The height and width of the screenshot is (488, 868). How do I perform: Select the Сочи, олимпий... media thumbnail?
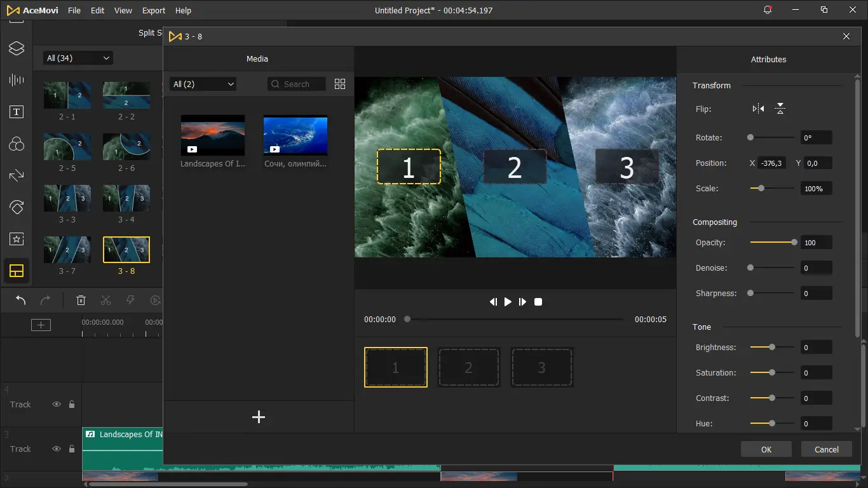(x=295, y=135)
